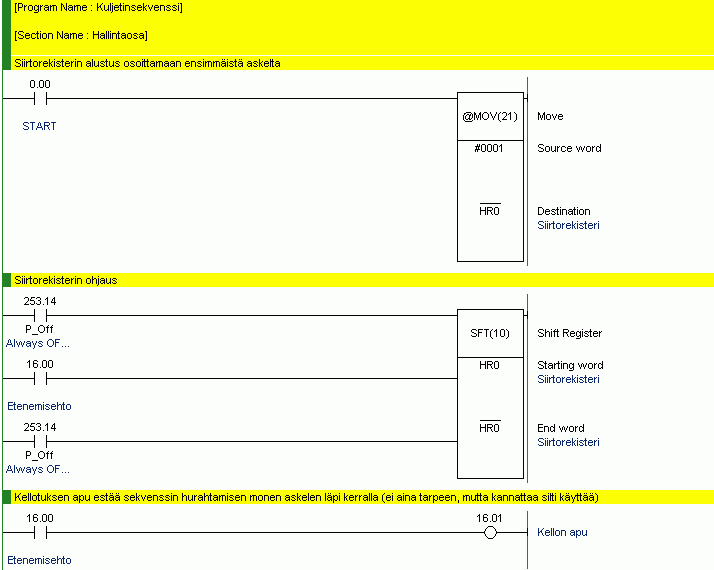This screenshot has height=570, width=714.
Task: Select the HR0 end word operand in SFT
Action: click(x=490, y=429)
